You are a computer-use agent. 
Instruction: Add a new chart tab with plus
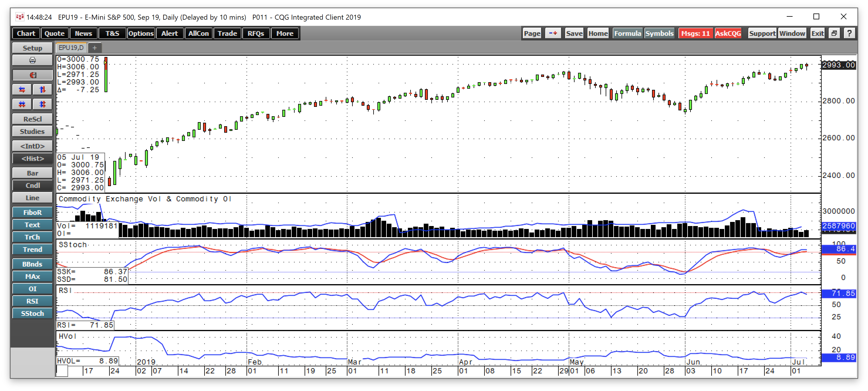tap(95, 48)
